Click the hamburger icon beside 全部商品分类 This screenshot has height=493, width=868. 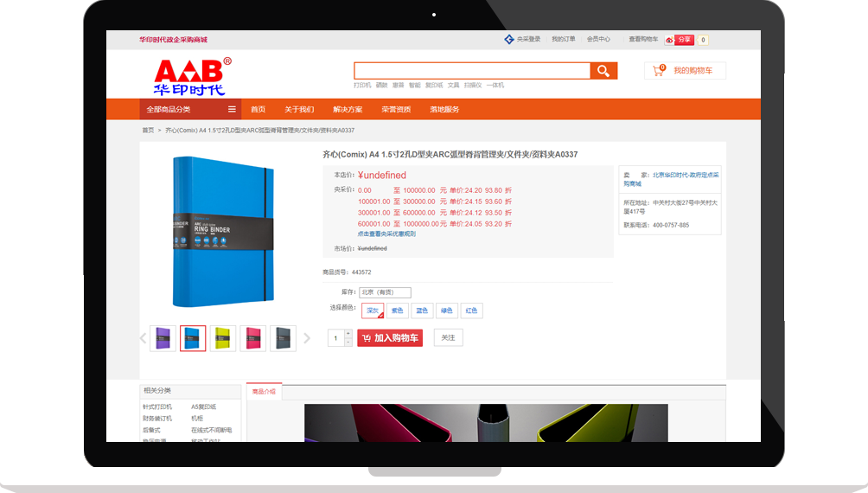[232, 110]
